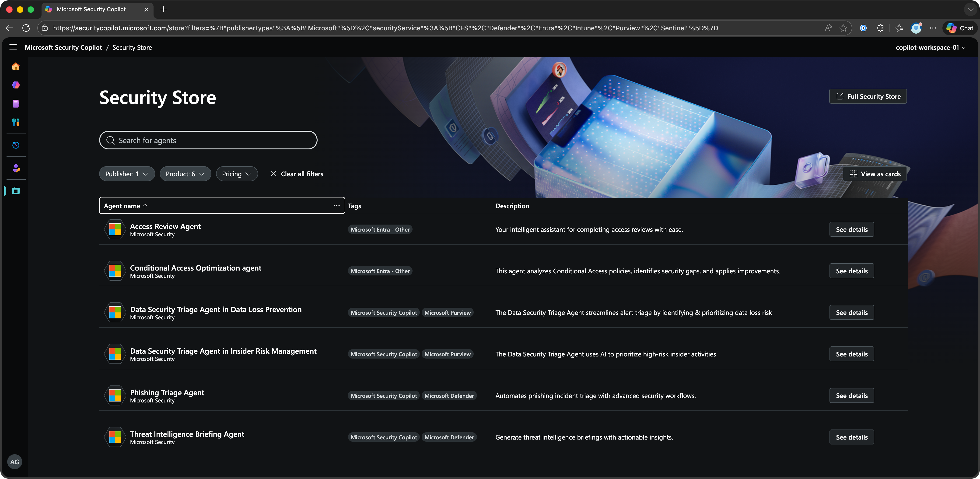Viewport: 980px width, 479px height.
Task: Click the browser refresh icon
Action: click(26, 28)
